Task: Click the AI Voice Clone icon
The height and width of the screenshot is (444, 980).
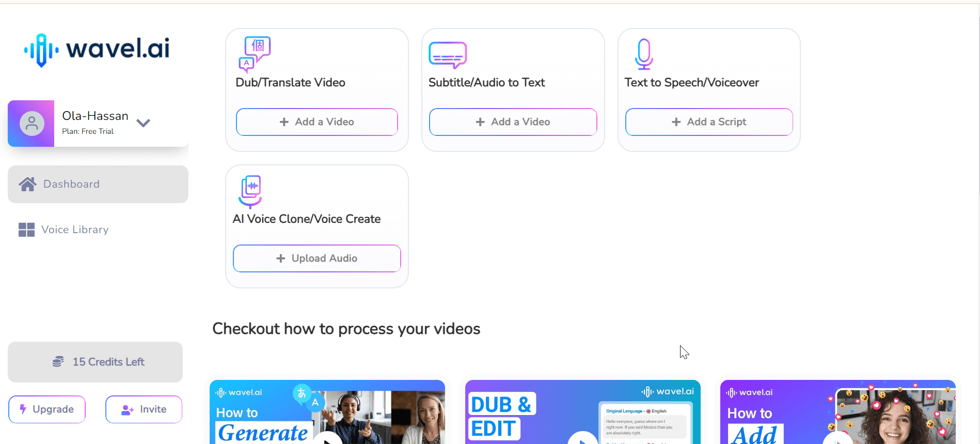Action: pos(250,191)
